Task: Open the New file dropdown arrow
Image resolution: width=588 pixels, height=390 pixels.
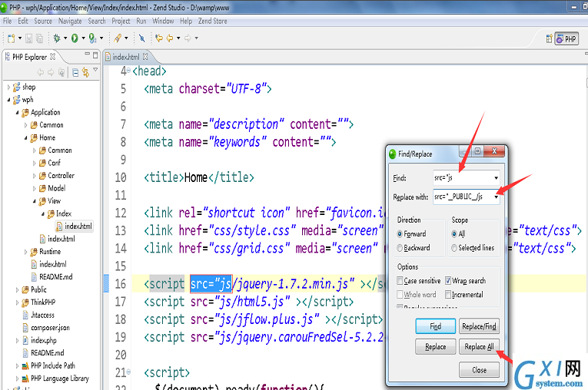Action: [x=20, y=38]
